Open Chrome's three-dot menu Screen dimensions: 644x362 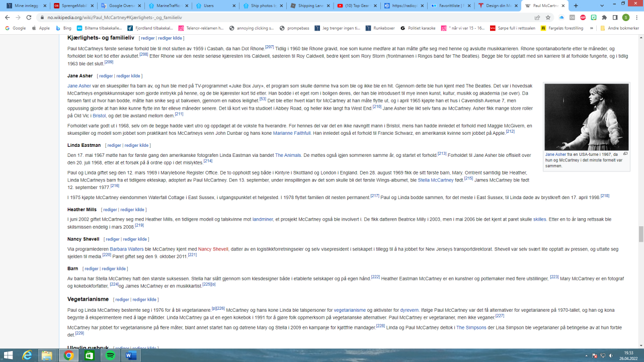pyautogui.click(x=636, y=17)
